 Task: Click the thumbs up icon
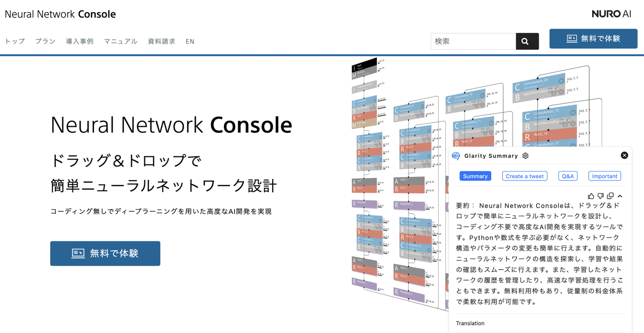pyautogui.click(x=591, y=196)
